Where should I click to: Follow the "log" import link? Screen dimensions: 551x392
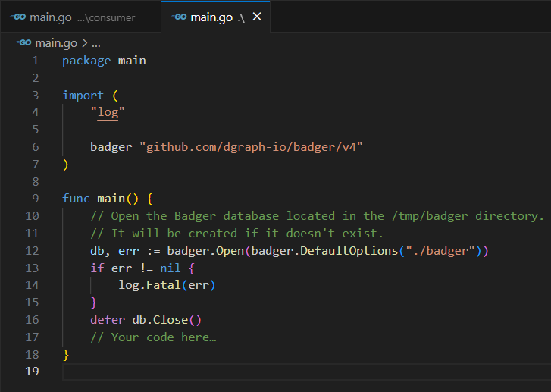click(x=108, y=113)
